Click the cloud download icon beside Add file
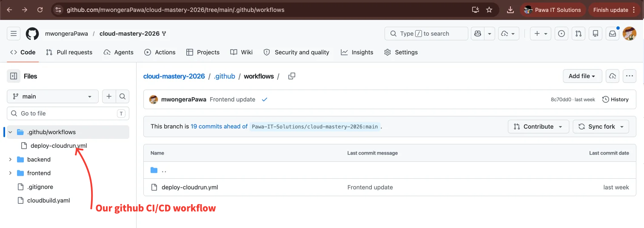644x228 pixels. 613,76
